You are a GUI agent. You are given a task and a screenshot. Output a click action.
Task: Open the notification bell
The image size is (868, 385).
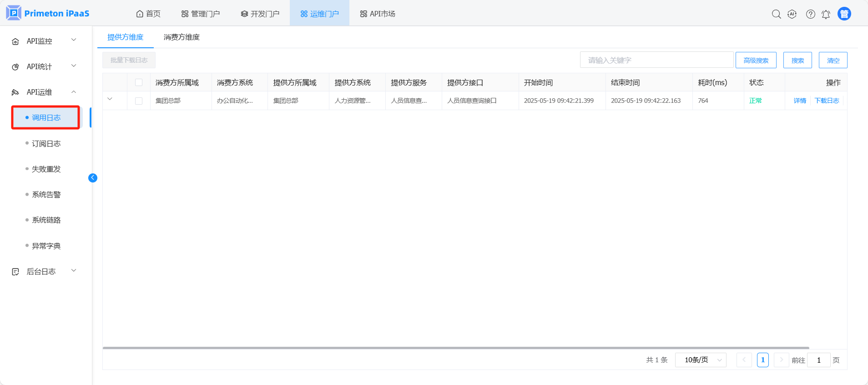pyautogui.click(x=826, y=14)
